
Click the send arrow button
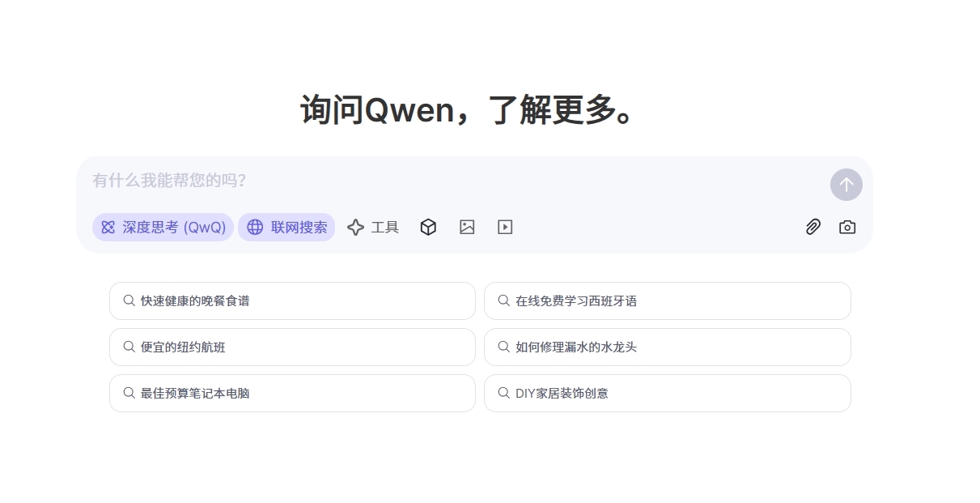pos(846,185)
